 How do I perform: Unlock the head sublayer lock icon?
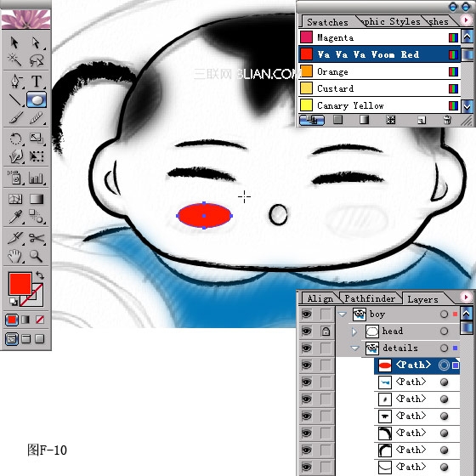pos(326,331)
